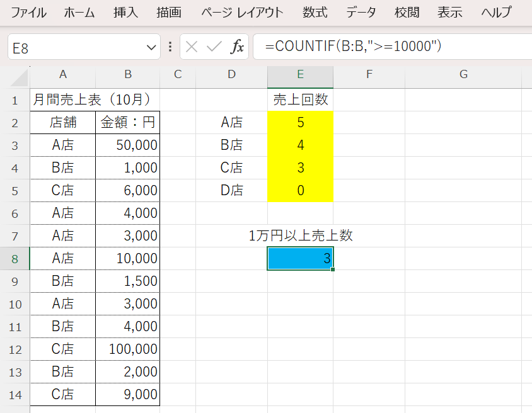Viewport: 532px width, 413px height.
Task: Switch to the 挿入 tab
Action: click(x=126, y=13)
